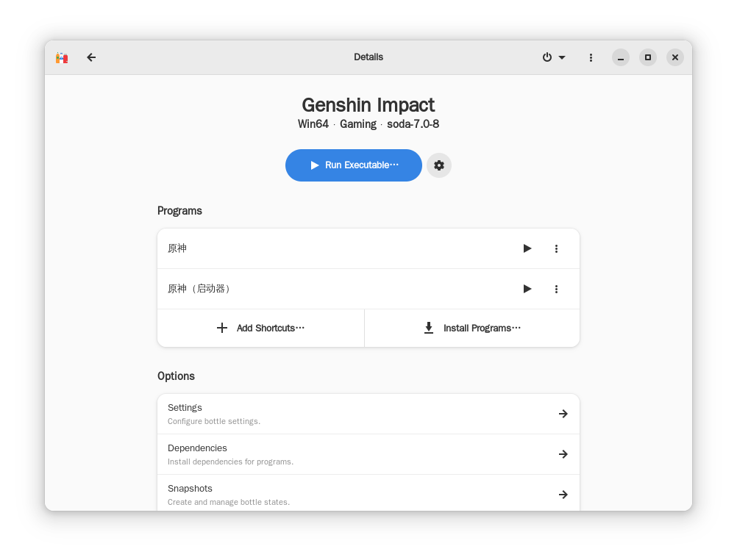Maximize the Details window
This screenshot has width=737, height=560.
[x=648, y=57]
